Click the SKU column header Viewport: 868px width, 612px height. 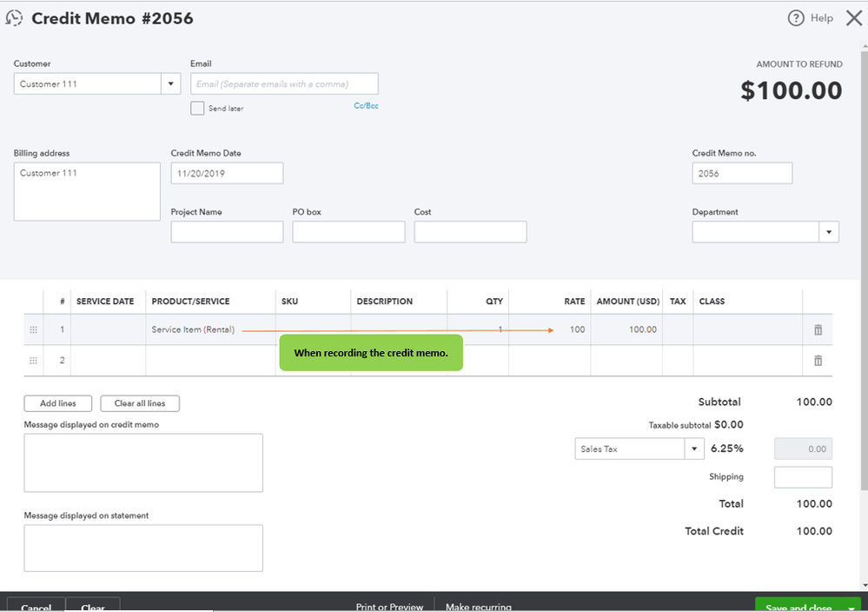coord(289,302)
